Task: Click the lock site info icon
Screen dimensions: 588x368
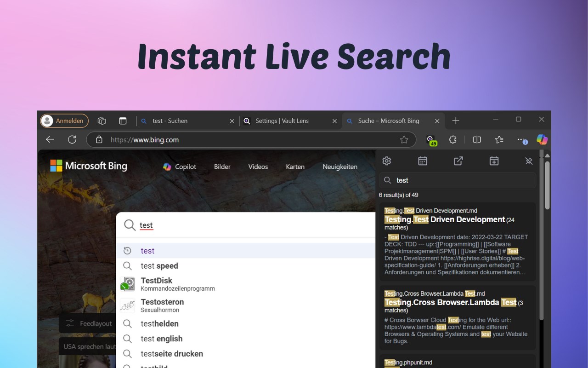Action: click(98, 140)
